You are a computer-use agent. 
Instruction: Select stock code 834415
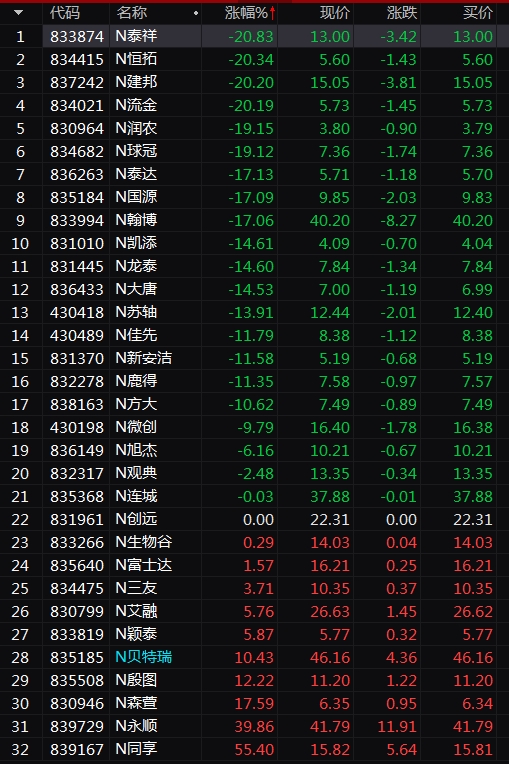(x=77, y=59)
